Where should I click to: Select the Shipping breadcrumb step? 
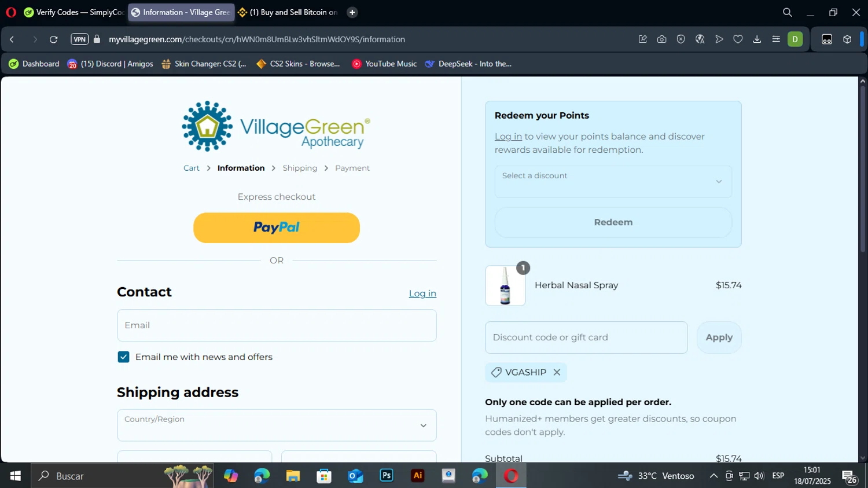click(x=300, y=168)
